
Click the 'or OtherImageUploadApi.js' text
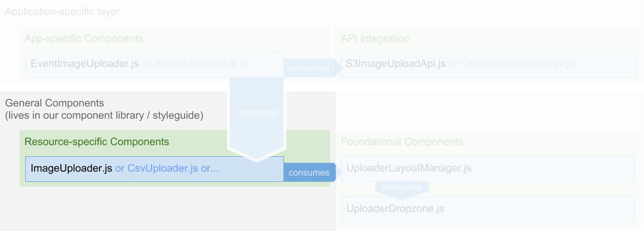pyautogui.click(x=511, y=64)
